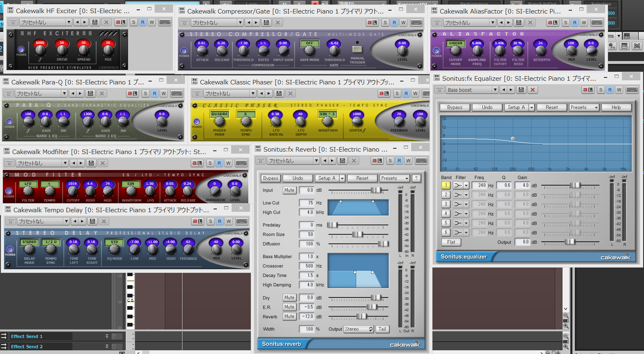The image size is (644, 354).
Task: Click Reset in Sonitus Equalizer
Action: tap(552, 107)
